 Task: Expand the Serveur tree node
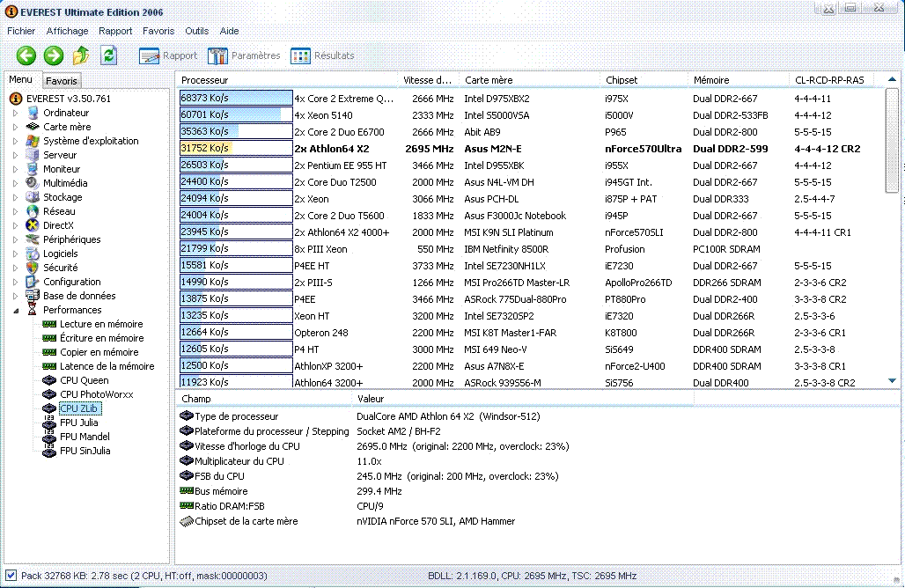[16, 155]
